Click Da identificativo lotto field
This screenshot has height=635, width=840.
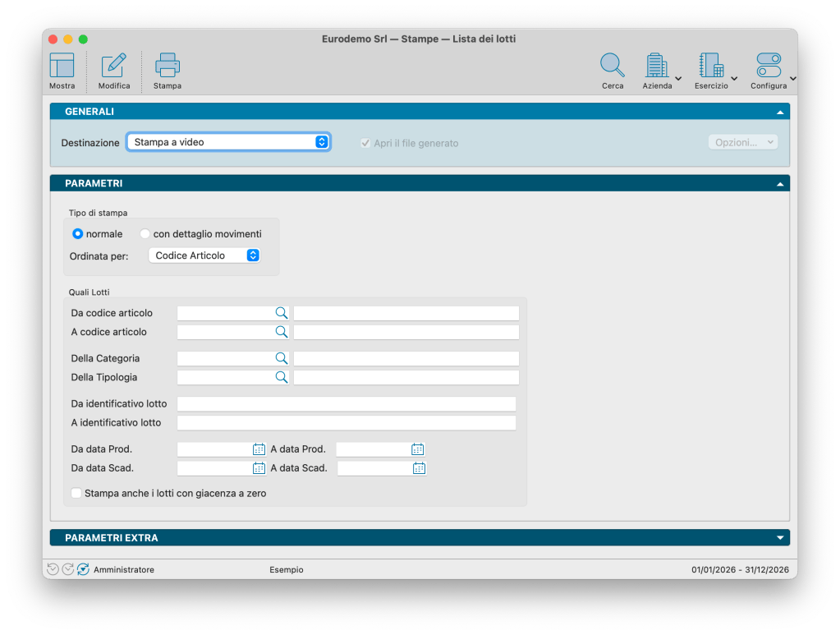tap(347, 403)
